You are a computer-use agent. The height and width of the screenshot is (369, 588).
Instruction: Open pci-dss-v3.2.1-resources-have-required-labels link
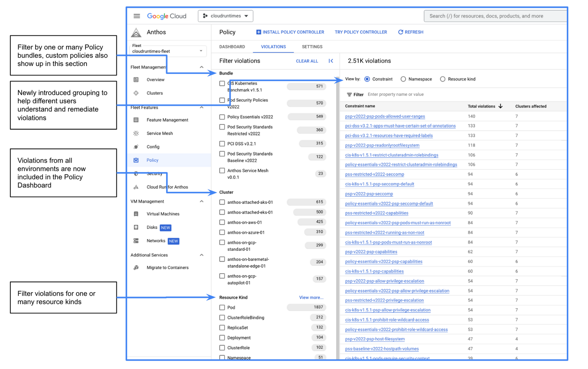coord(389,136)
